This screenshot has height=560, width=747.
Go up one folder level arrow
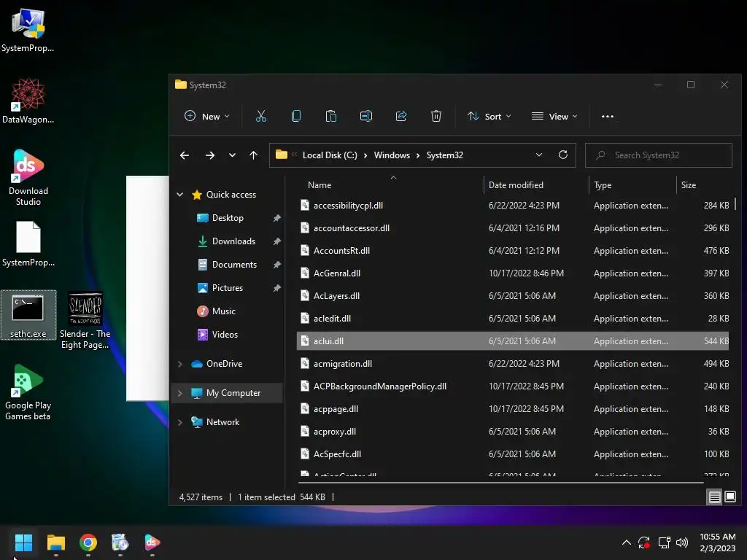pyautogui.click(x=253, y=155)
